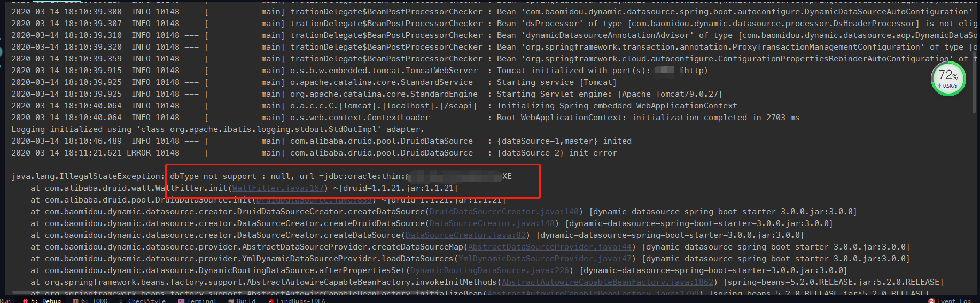Click 'Tomcat initialized with port(s)' log text
The height and width of the screenshot is (303, 980).
tap(573, 71)
